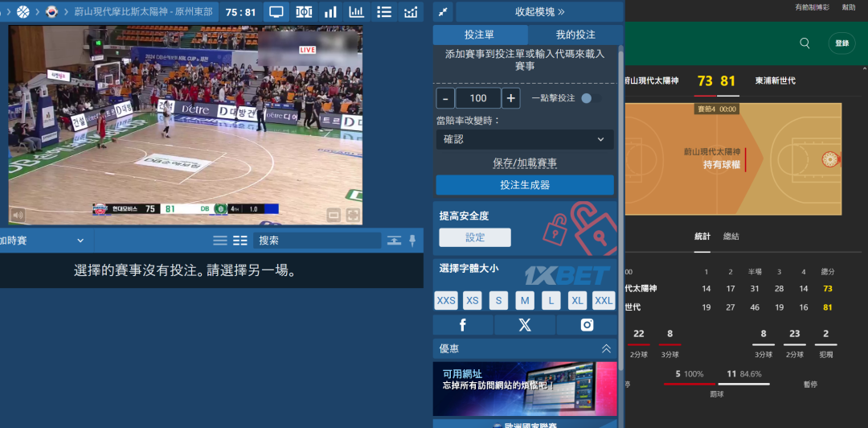Viewport: 868px width, 428px height.
Task: Click the 蔚山現代摩比斯太陽神 - 原州東部 match title
Action: tap(143, 11)
